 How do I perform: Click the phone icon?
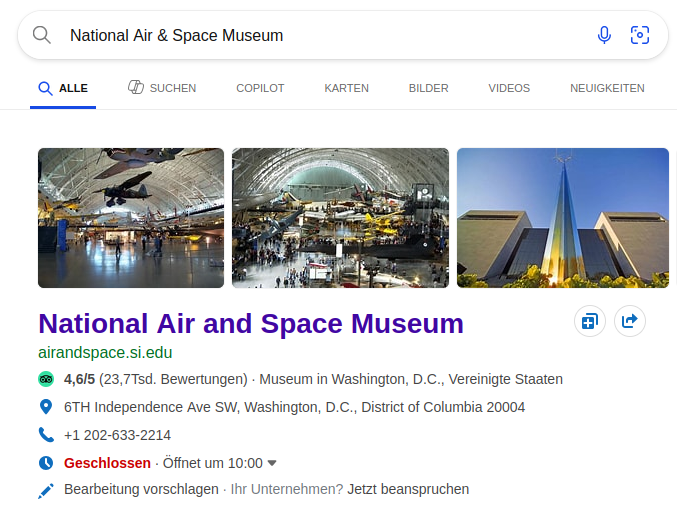(46, 435)
